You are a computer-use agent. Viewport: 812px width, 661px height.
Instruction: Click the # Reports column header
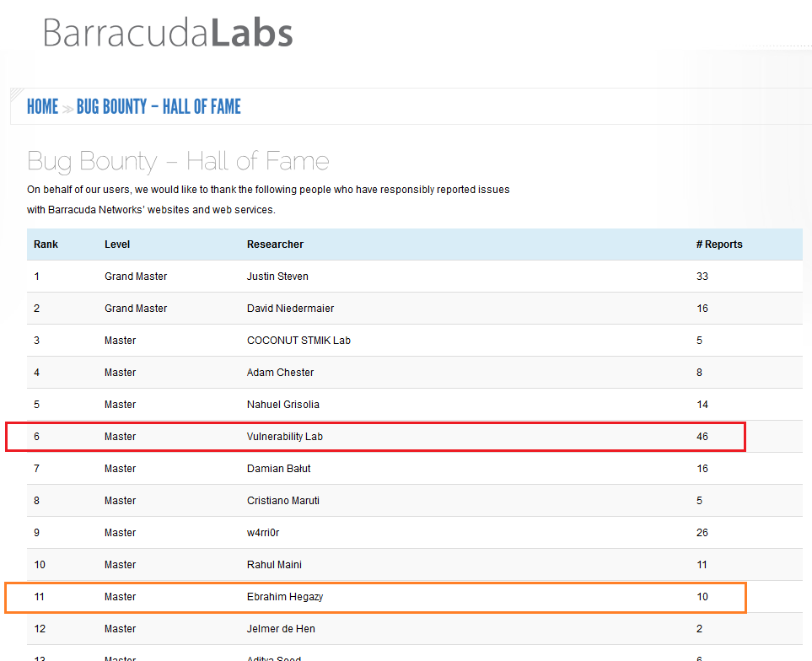719,244
